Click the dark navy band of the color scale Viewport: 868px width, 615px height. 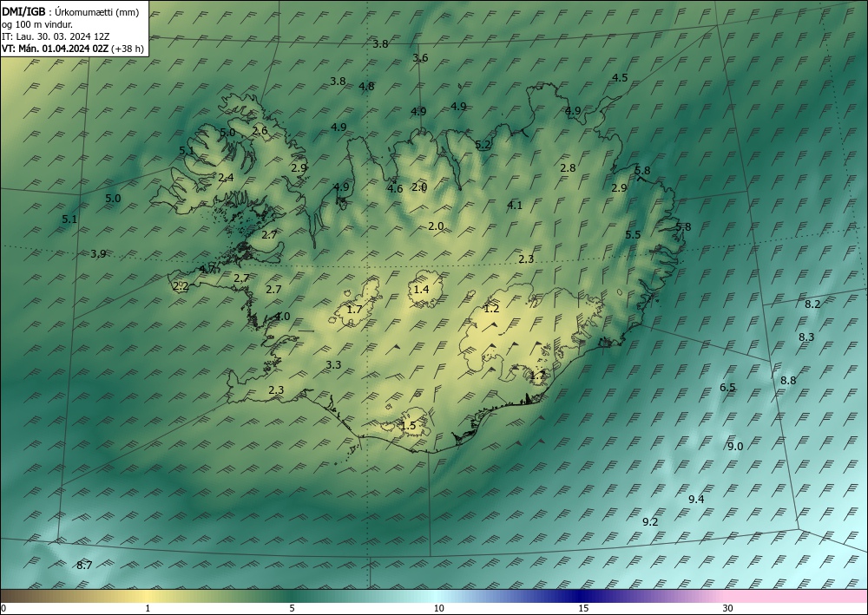[x=582, y=596]
